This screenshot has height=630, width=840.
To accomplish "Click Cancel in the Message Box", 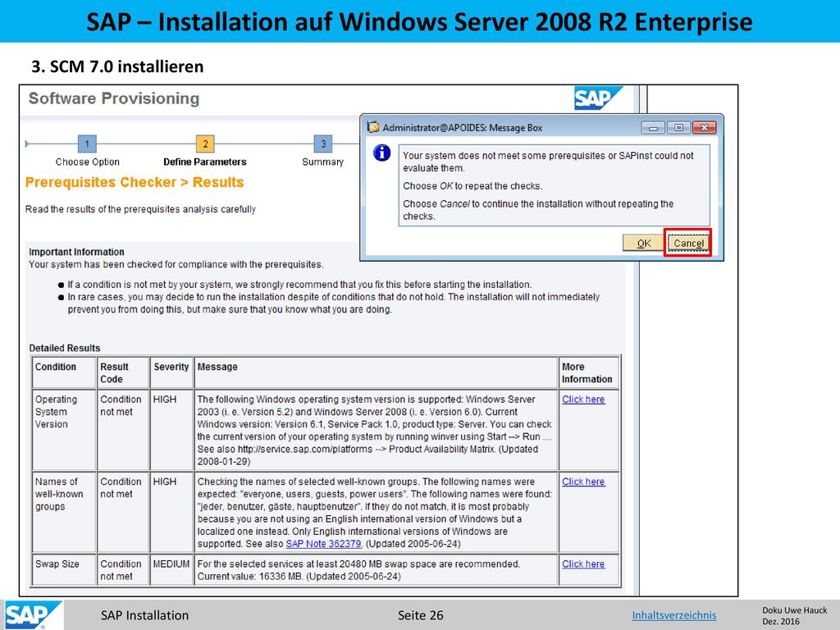I will click(x=688, y=243).
